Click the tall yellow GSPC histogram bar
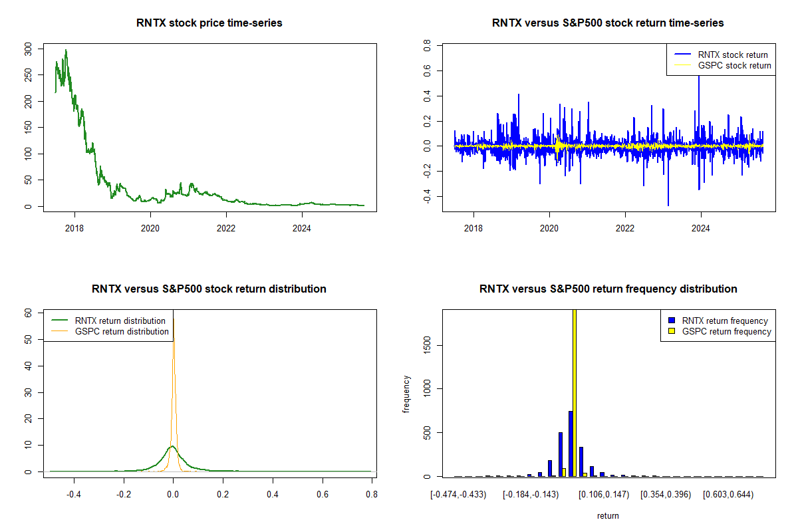Image resolution: width=798 pixels, height=532 pixels. point(574,392)
